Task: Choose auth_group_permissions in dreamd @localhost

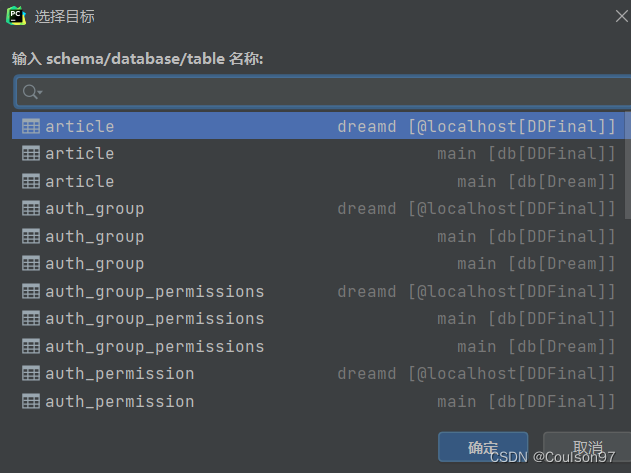Action: [x=319, y=291]
